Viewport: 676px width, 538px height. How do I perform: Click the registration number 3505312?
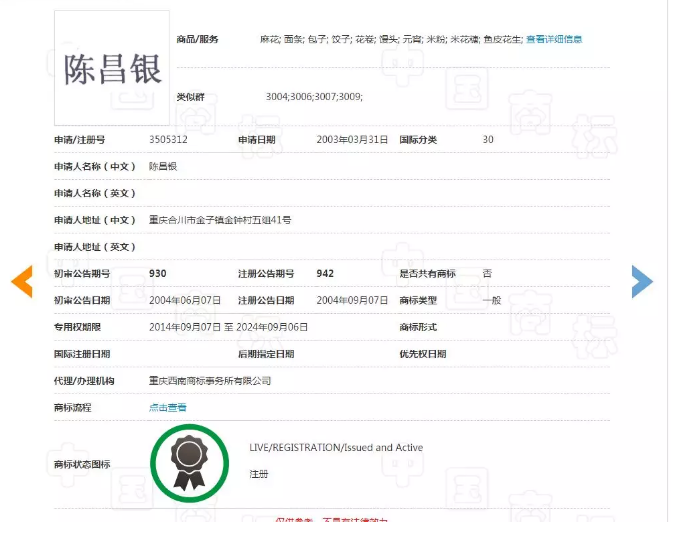click(168, 140)
